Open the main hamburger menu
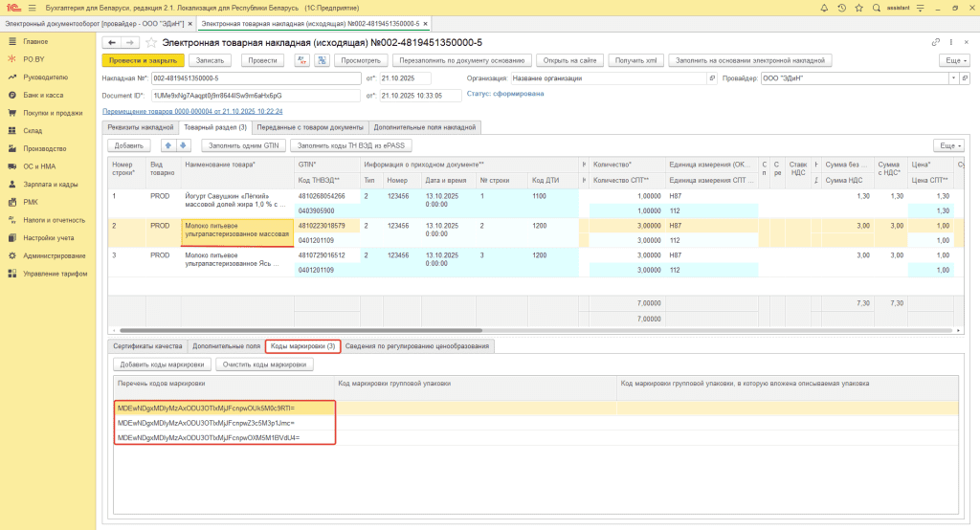 click(32, 8)
